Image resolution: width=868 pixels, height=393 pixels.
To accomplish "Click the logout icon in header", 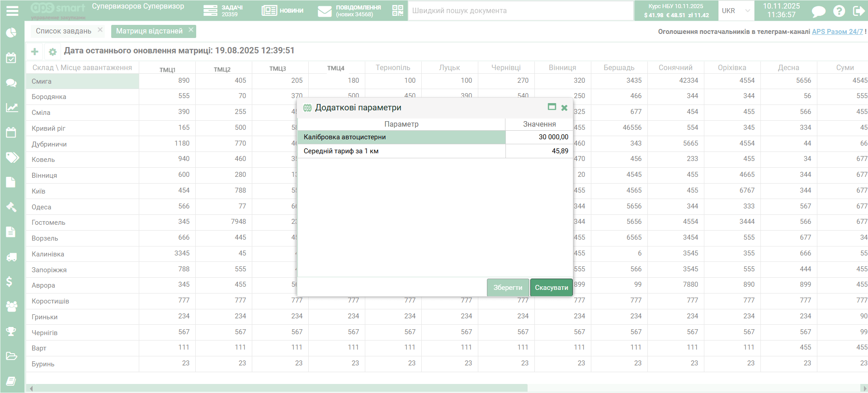I will (859, 11).
